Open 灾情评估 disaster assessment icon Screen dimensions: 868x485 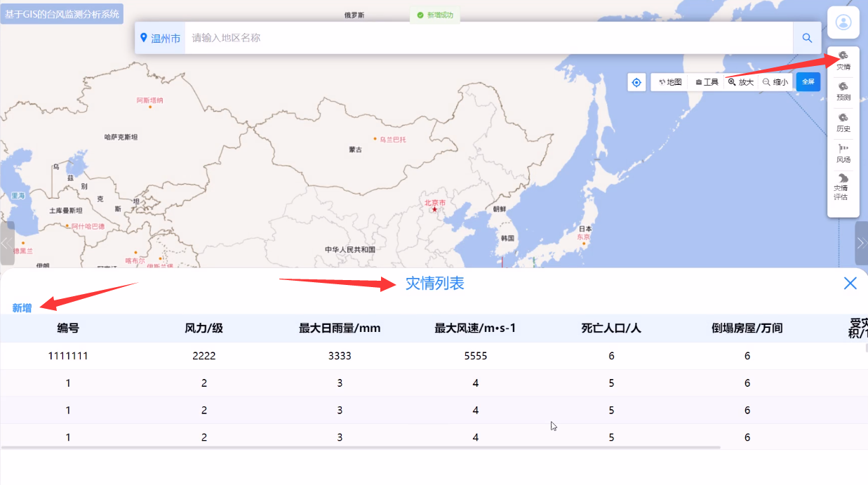[841, 187]
